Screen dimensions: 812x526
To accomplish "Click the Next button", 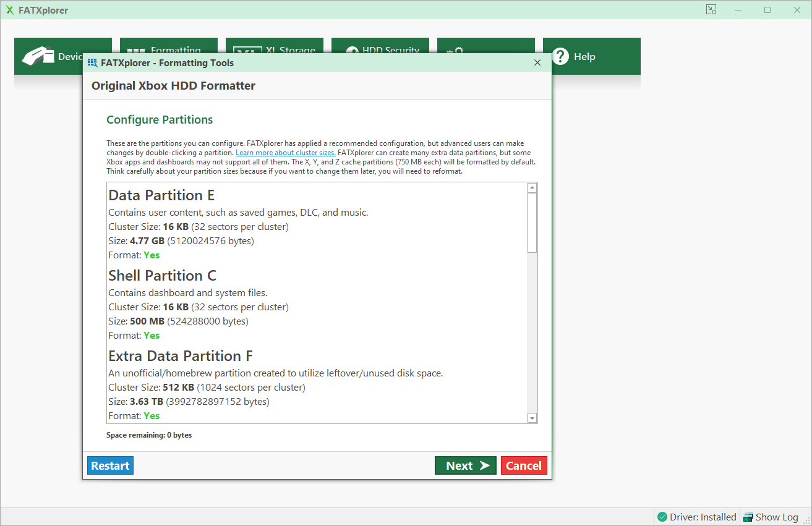I will pos(466,465).
